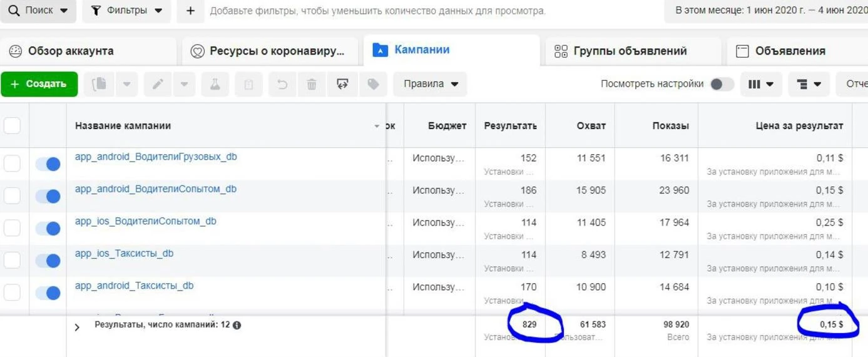
Task: Switch to the Объявления tab
Action: pos(797,51)
